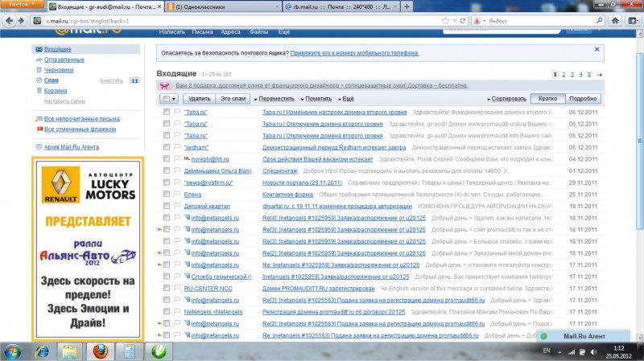Open the Черновики folder
The height and width of the screenshot is (361, 644).
[x=59, y=70]
